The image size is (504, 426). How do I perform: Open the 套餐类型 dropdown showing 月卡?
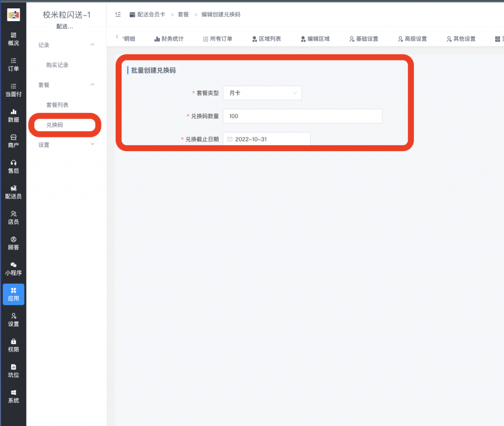(262, 93)
